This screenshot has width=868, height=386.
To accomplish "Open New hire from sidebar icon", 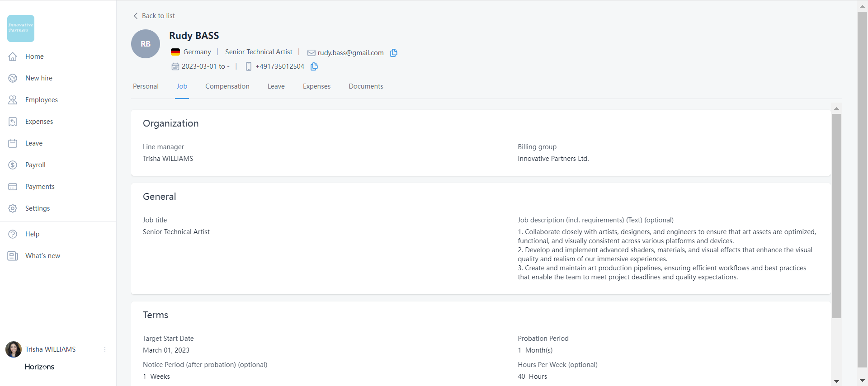I will 13,78.
